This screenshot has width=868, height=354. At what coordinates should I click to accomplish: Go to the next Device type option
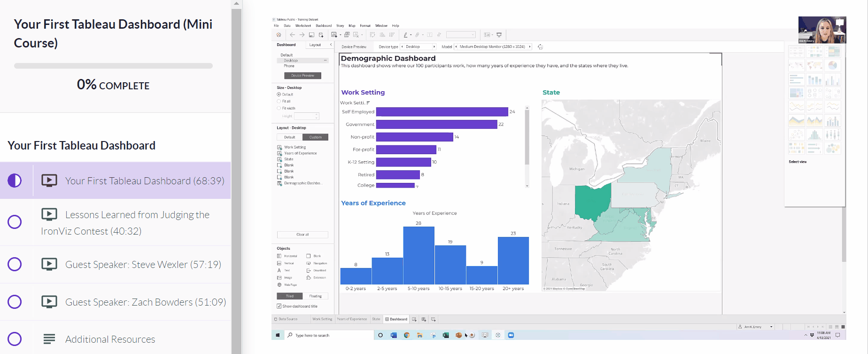[434, 47]
